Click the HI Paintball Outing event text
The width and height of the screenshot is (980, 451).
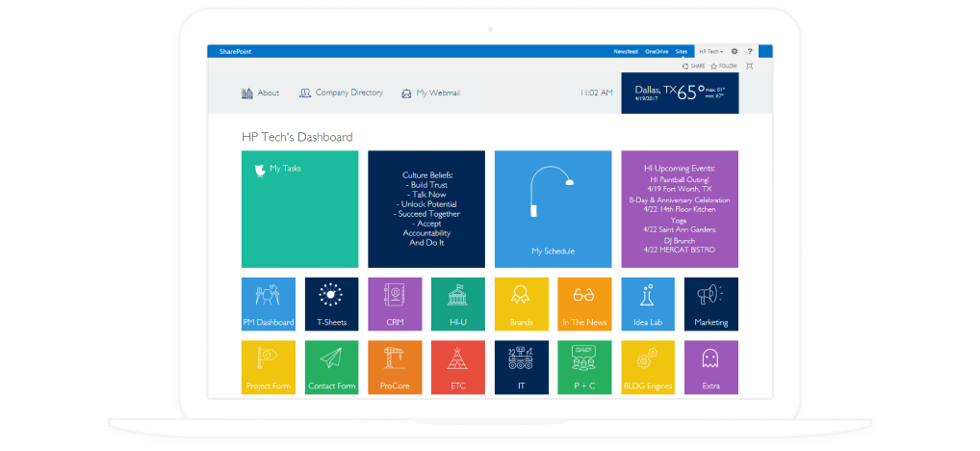pyautogui.click(x=680, y=179)
